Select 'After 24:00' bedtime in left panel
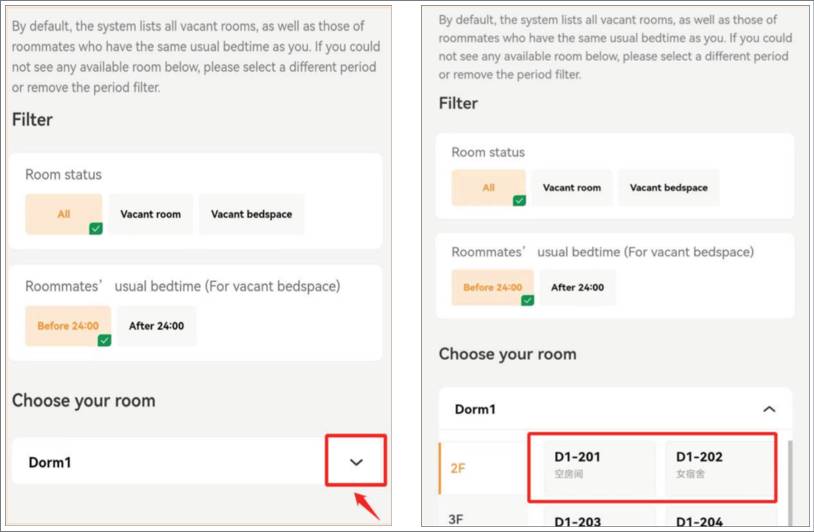Image resolution: width=814 pixels, height=532 pixels. [156, 326]
